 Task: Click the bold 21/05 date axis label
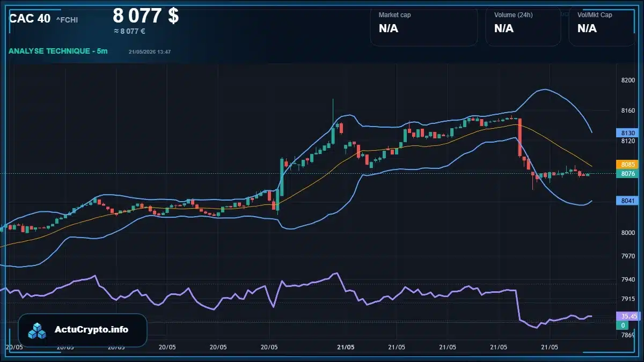coord(346,347)
